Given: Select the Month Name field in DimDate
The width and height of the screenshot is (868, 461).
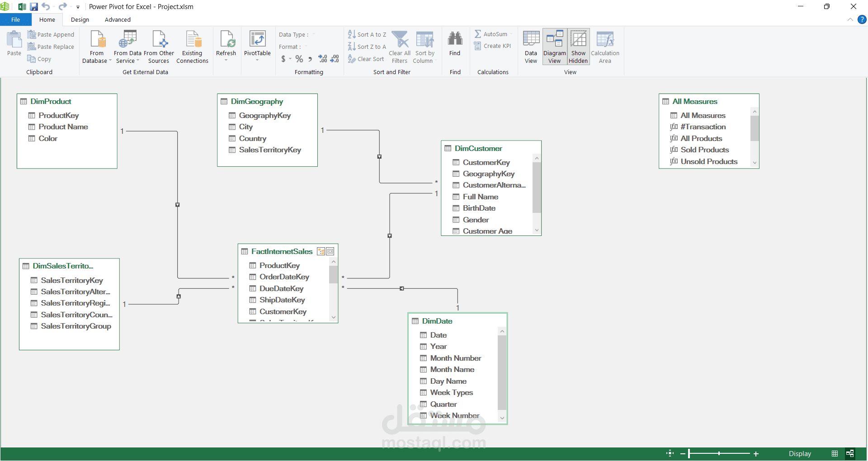Looking at the screenshot, I should click(x=452, y=369).
